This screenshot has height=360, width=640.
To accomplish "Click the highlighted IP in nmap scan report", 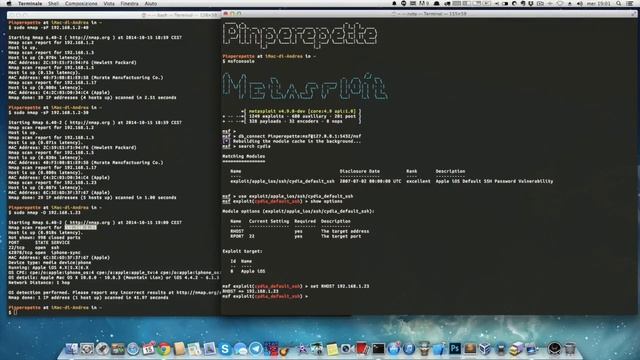I will tap(80, 227).
